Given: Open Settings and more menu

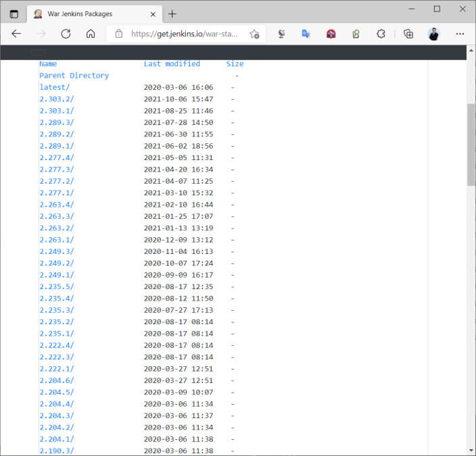Looking at the screenshot, I should tap(460, 34).
